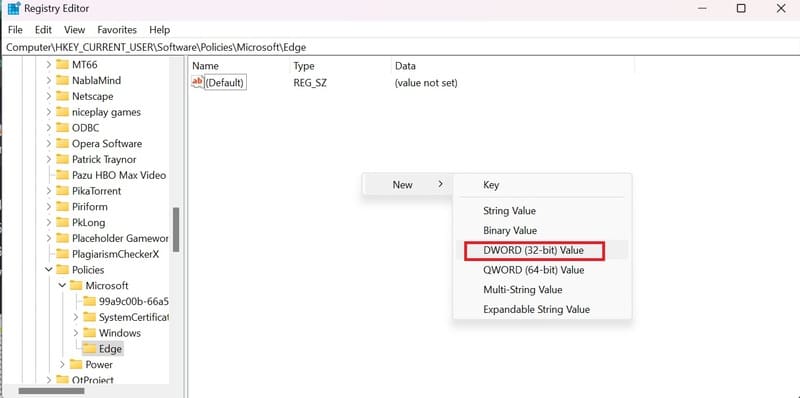Click the tree pane horizontal scrollbar thumb
The width and height of the screenshot is (800, 398).
coord(52,391)
